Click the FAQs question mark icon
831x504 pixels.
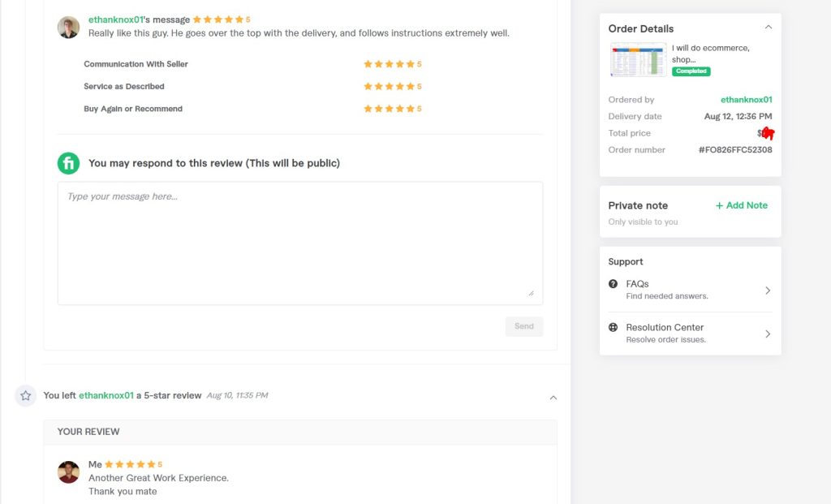tap(614, 284)
